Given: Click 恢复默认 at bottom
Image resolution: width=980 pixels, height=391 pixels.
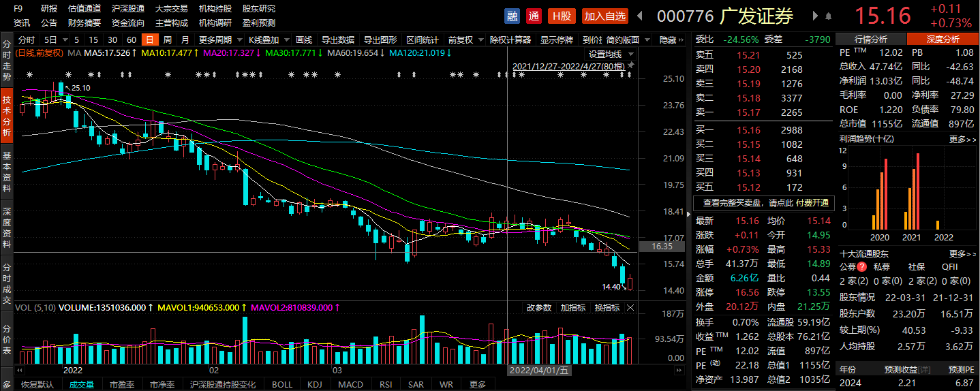Looking at the screenshot, I should tap(37, 384).
